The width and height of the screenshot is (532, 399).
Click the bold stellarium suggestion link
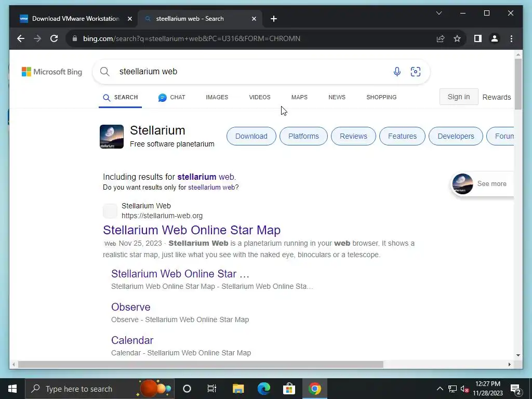197,177
